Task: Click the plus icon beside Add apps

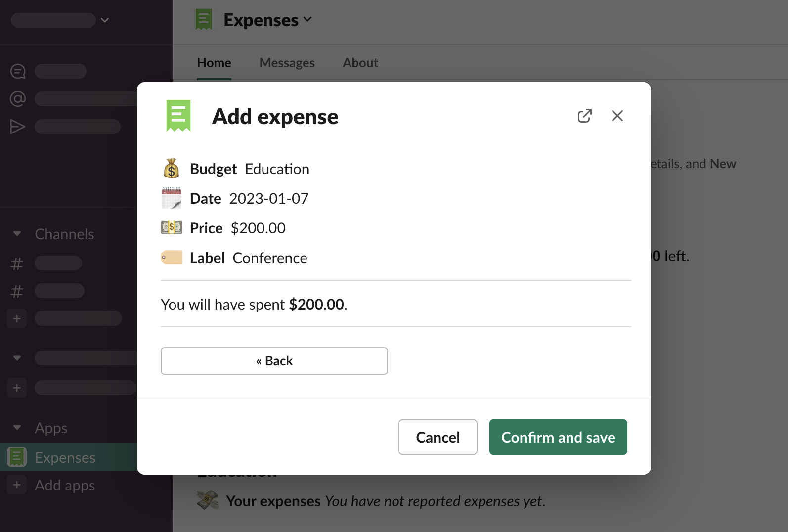Action: click(x=17, y=485)
